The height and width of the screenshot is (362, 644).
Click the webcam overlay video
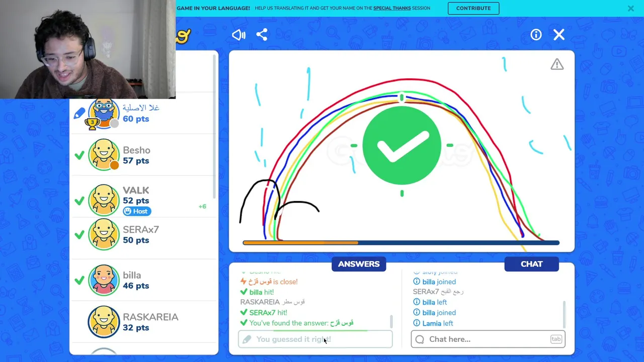click(x=88, y=49)
